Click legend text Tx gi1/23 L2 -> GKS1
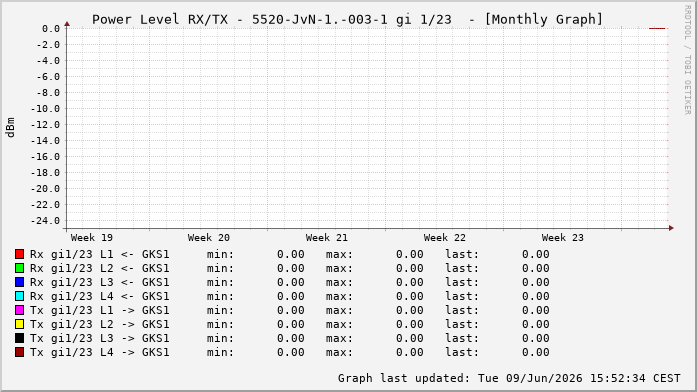The width and height of the screenshot is (697, 392). 100,324
